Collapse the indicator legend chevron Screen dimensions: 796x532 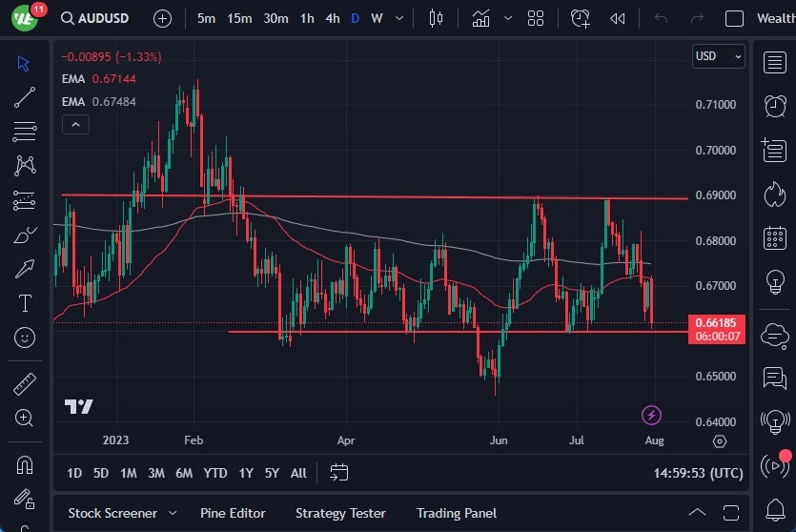(74, 124)
